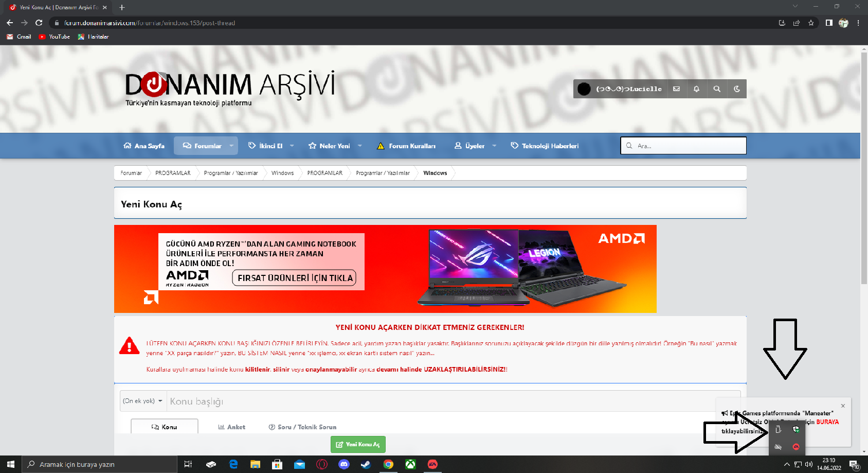The height and width of the screenshot is (473, 868).
Task: Click the Forumlar breadcrumb link
Action: coord(131,173)
